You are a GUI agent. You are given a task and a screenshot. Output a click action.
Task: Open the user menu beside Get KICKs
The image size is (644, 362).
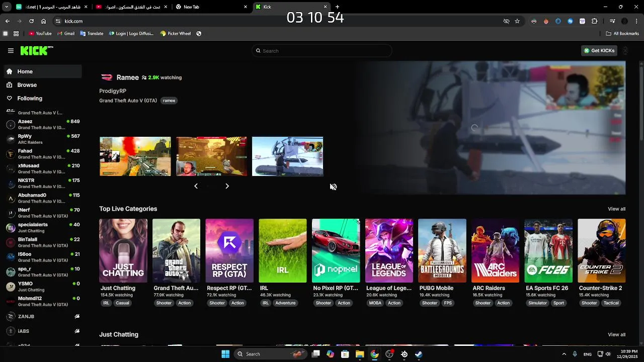coord(625,51)
